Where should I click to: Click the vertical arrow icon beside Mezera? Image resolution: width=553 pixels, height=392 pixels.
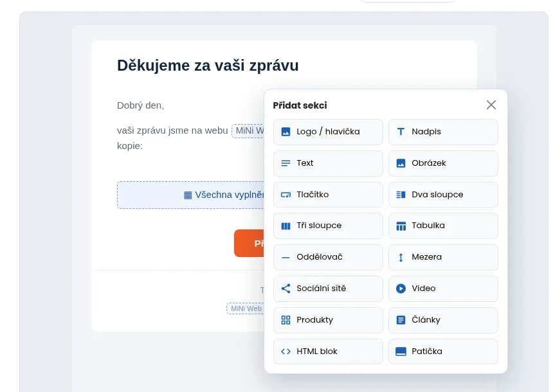[401, 257]
